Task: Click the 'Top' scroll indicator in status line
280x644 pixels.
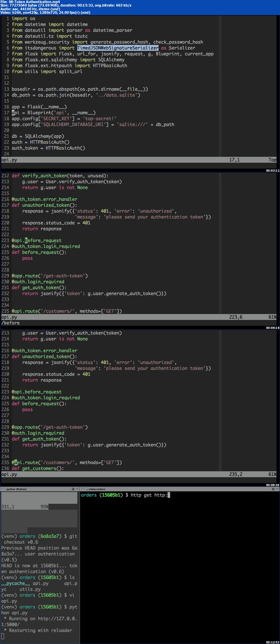Action: coord(272,160)
